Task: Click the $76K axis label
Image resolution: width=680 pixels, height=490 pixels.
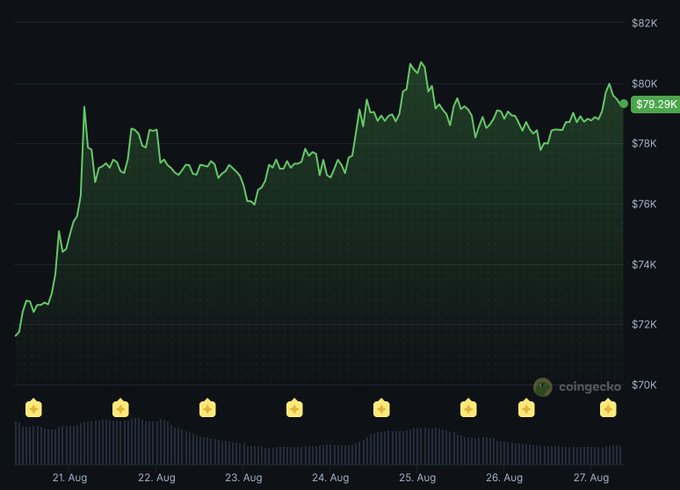Action: (644, 204)
